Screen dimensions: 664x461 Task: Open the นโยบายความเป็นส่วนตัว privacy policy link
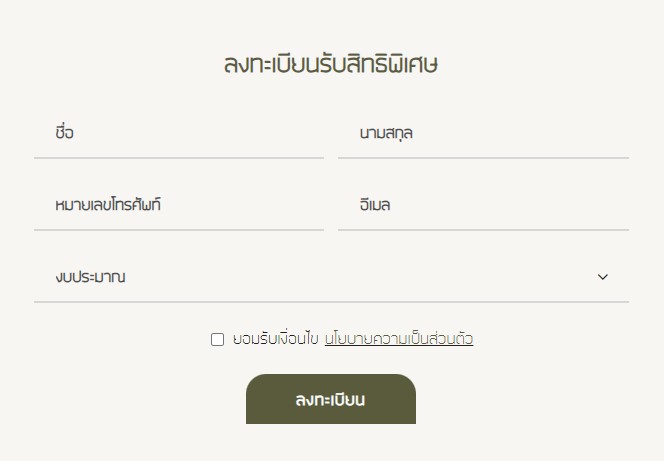click(x=399, y=339)
